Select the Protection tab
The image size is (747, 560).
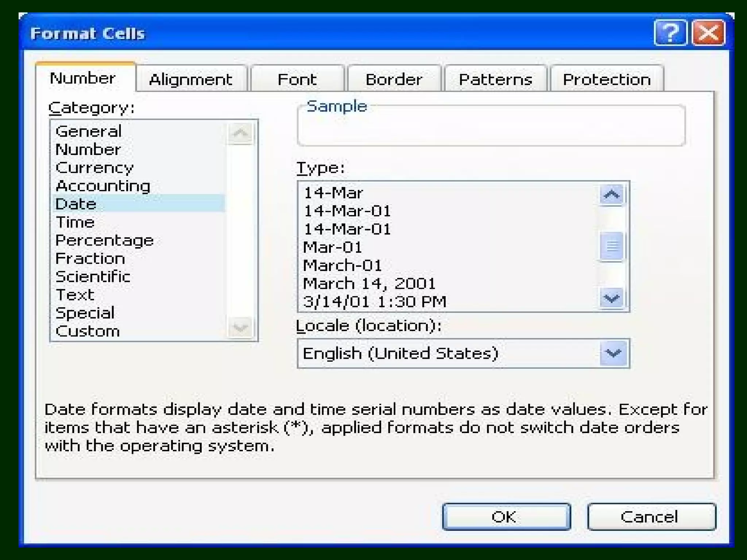[x=606, y=79]
